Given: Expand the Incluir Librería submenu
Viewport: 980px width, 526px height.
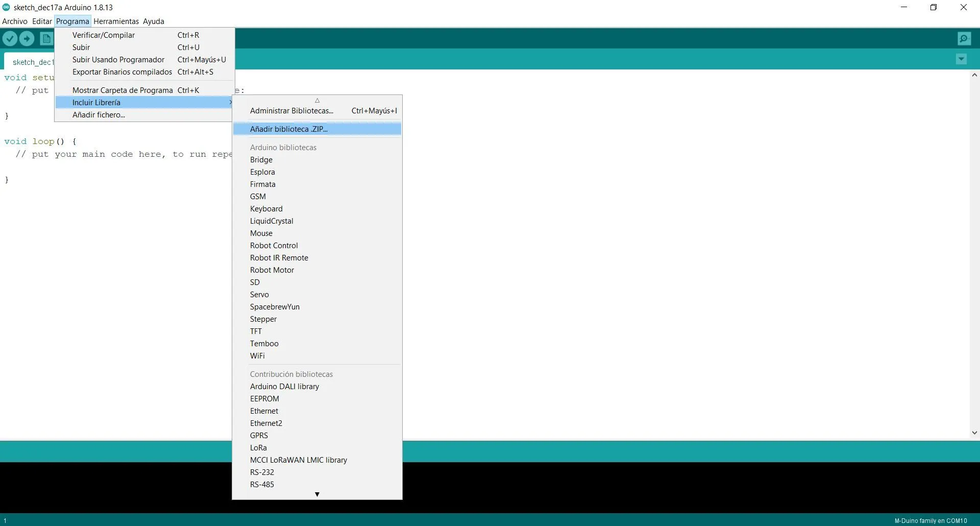Looking at the screenshot, I should (144, 103).
